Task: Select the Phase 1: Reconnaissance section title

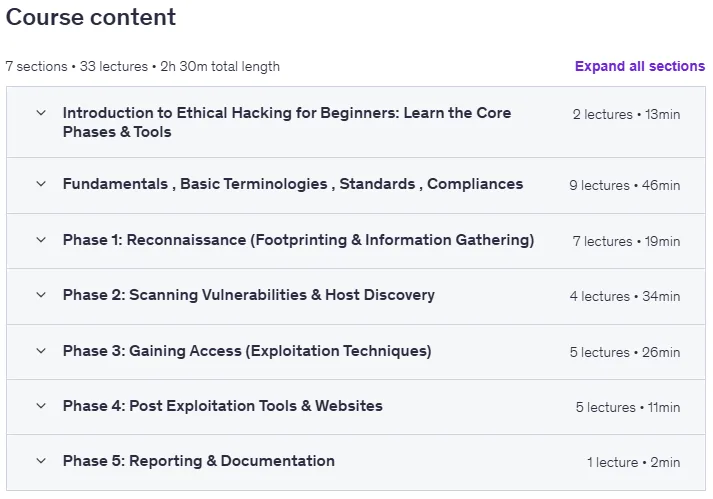Action: (298, 240)
